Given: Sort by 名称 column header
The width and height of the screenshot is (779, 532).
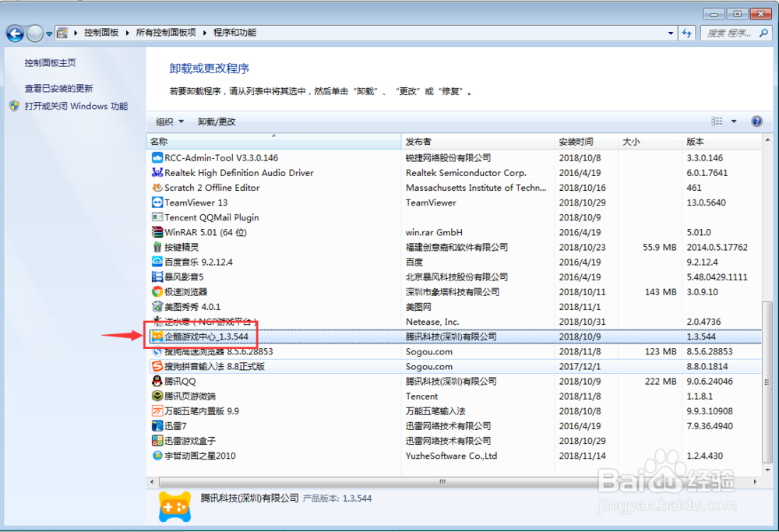Looking at the screenshot, I should [273, 142].
